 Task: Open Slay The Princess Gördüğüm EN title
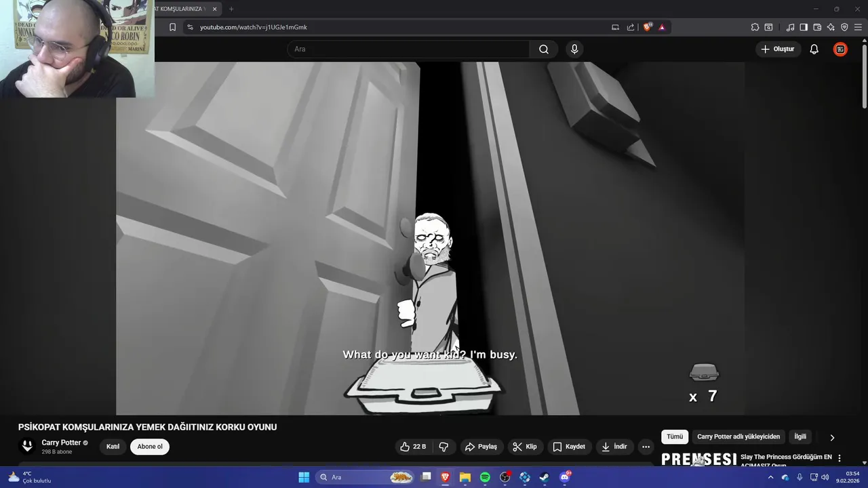pos(786,457)
